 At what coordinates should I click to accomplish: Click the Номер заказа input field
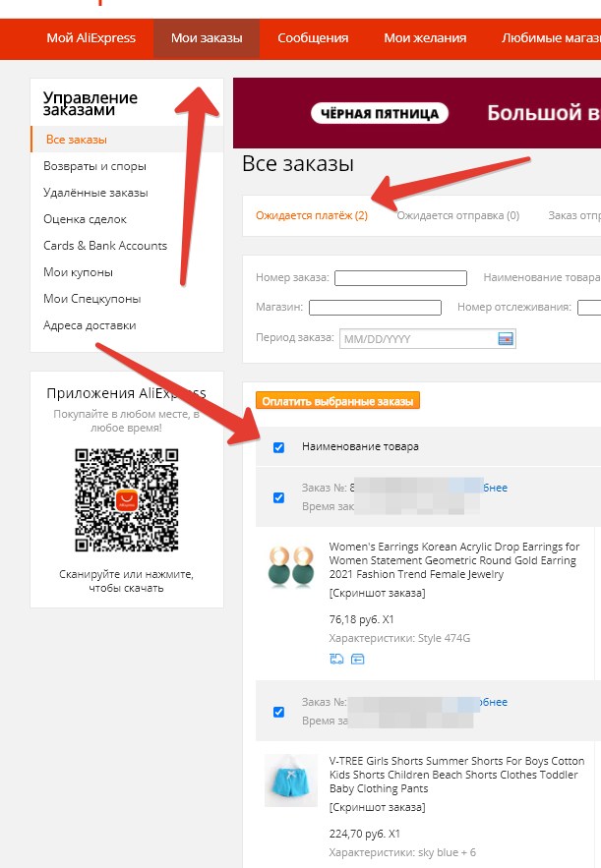point(400,278)
